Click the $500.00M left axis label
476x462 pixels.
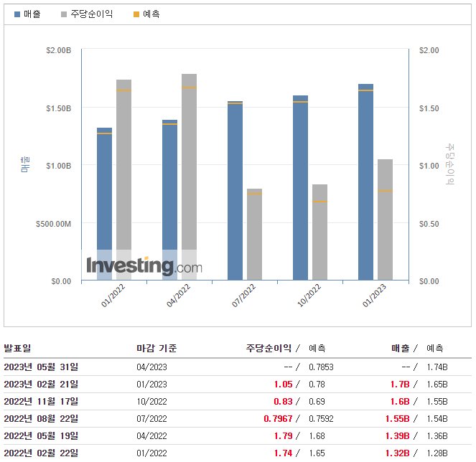click(53, 224)
